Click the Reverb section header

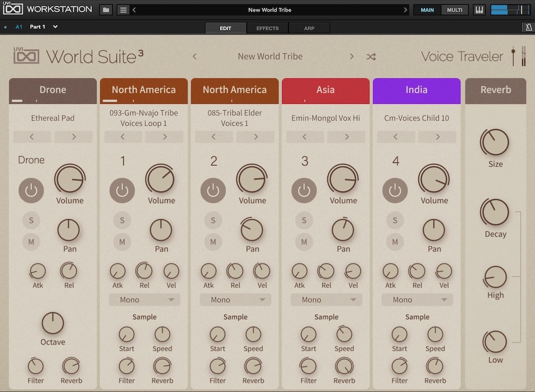pyautogui.click(x=496, y=91)
